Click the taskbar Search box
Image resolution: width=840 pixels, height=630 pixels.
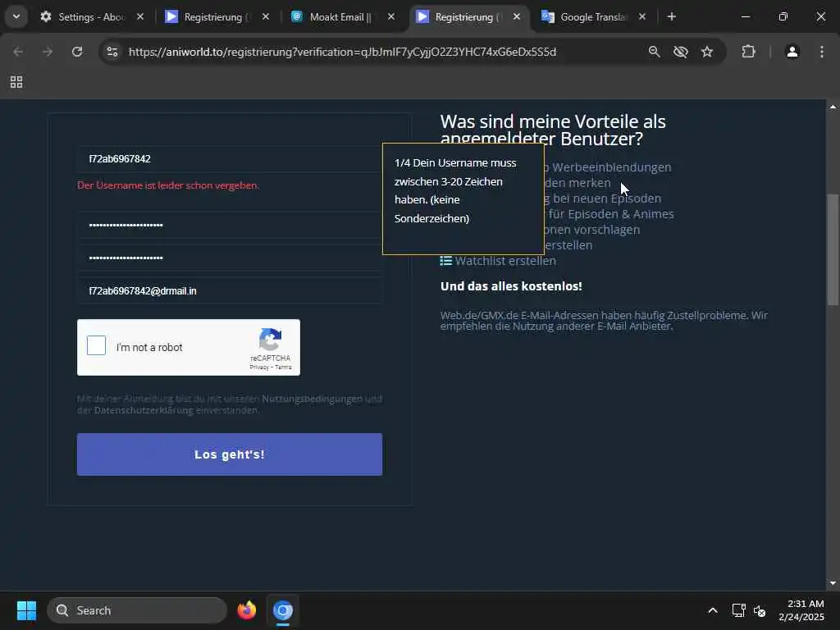tap(137, 610)
